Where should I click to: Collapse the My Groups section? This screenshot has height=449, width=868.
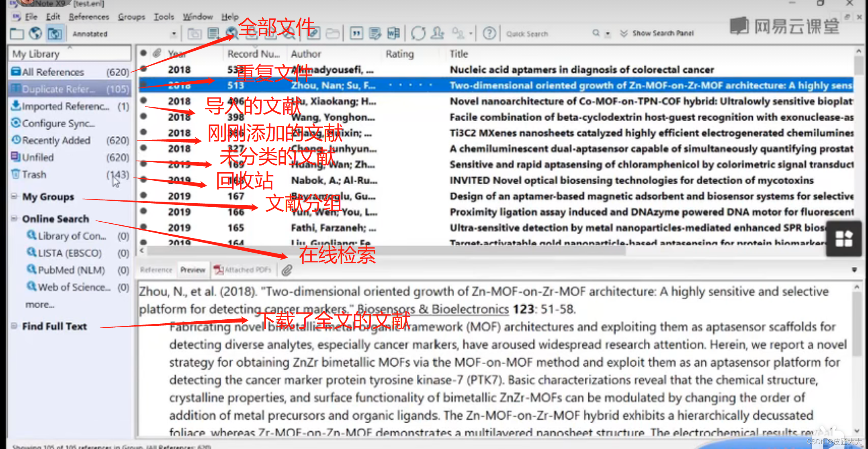(x=14, y=197)
